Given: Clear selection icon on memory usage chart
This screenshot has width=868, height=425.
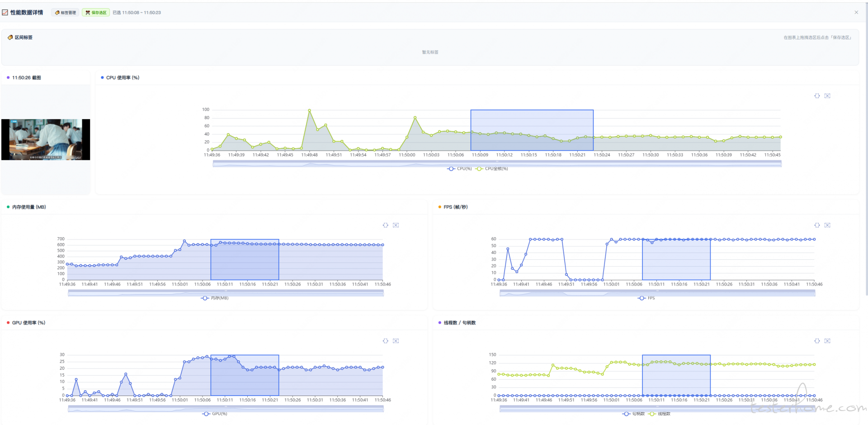Looking at the screenshot, I should (x=396, y=225).
